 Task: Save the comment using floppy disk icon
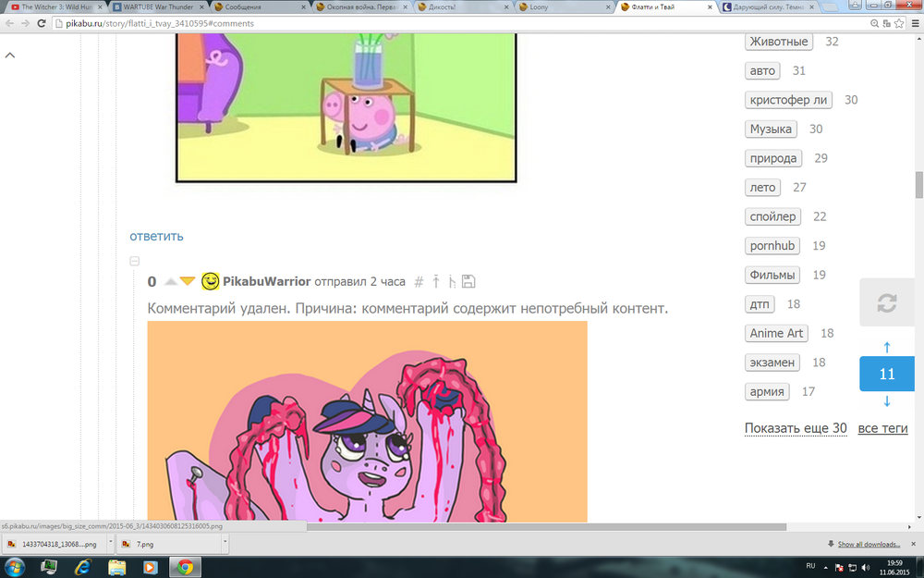coord(468,282)
